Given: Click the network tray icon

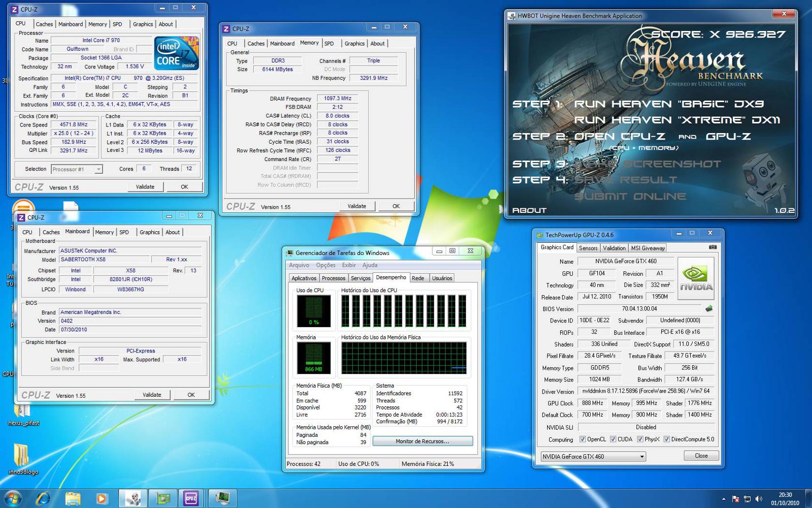Looking at the screenshot, I should (747, 499).
